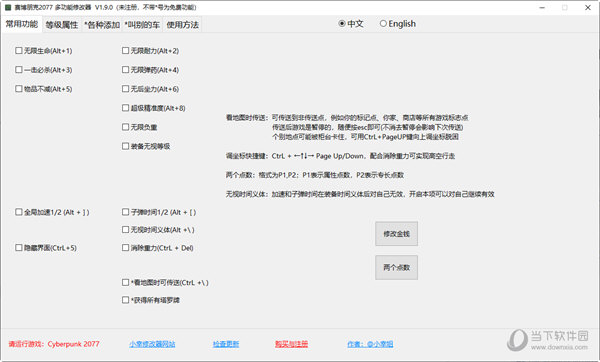Viewport: 600px width, 362px height.
Task: Click the 检查更新 link
Action: coord(226,344)
